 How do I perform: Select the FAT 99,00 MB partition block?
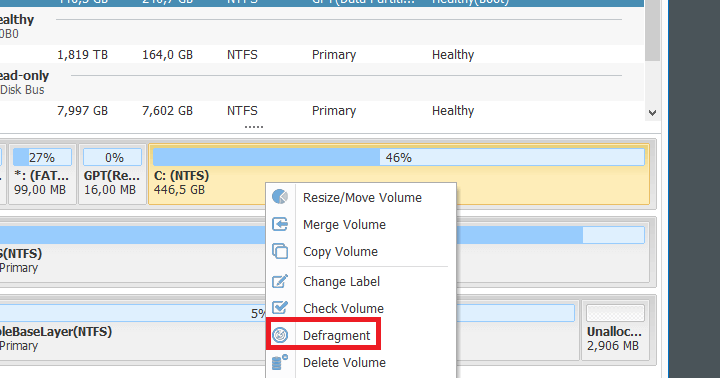point(42,174)
